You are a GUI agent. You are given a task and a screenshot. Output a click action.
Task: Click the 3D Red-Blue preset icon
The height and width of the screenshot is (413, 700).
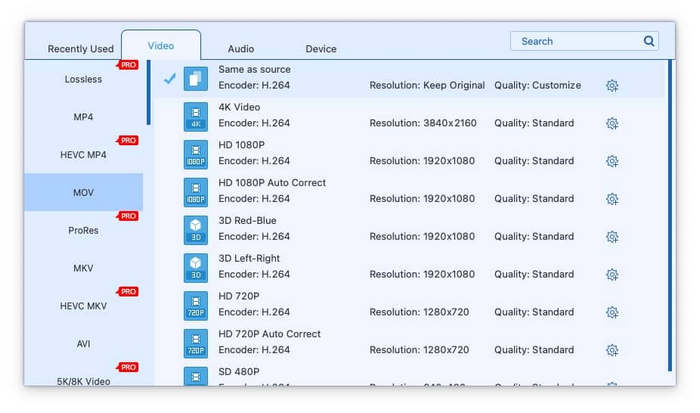[195, 230]
